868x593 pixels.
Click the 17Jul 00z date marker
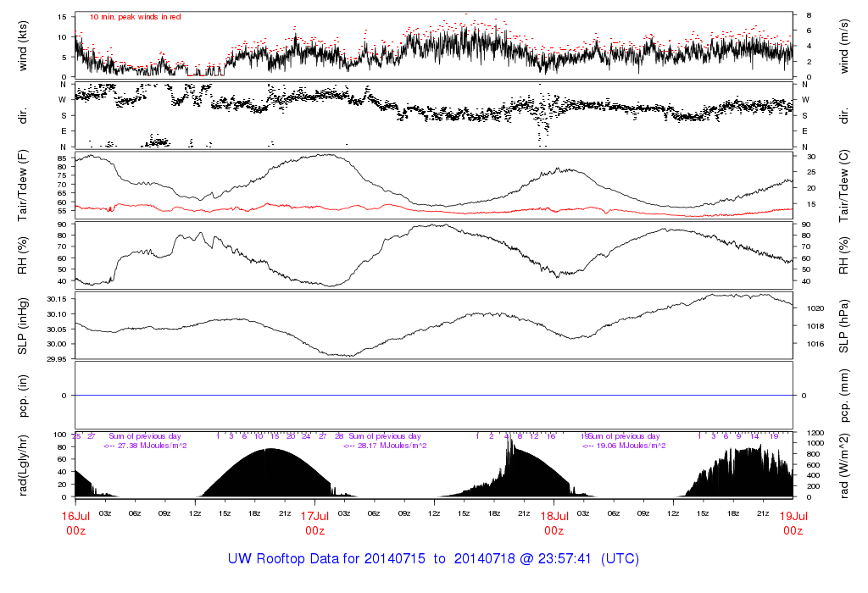click(314, 522)
